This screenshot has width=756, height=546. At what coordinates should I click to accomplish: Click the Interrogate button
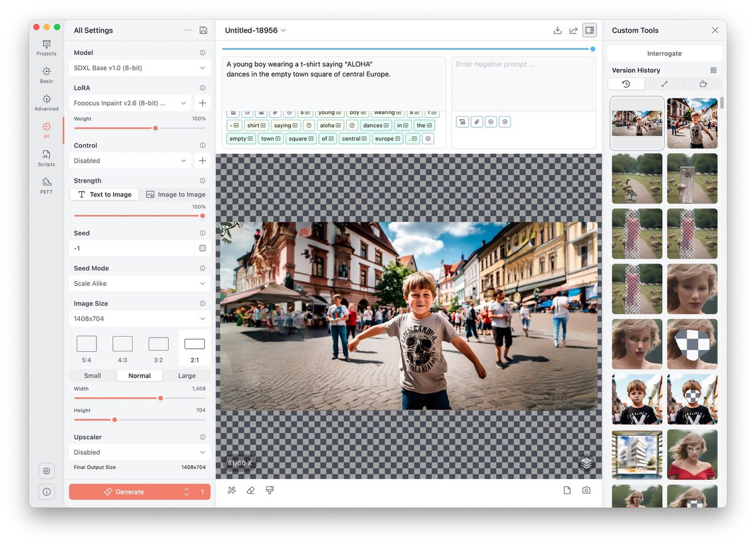click(x=665, y=54)
